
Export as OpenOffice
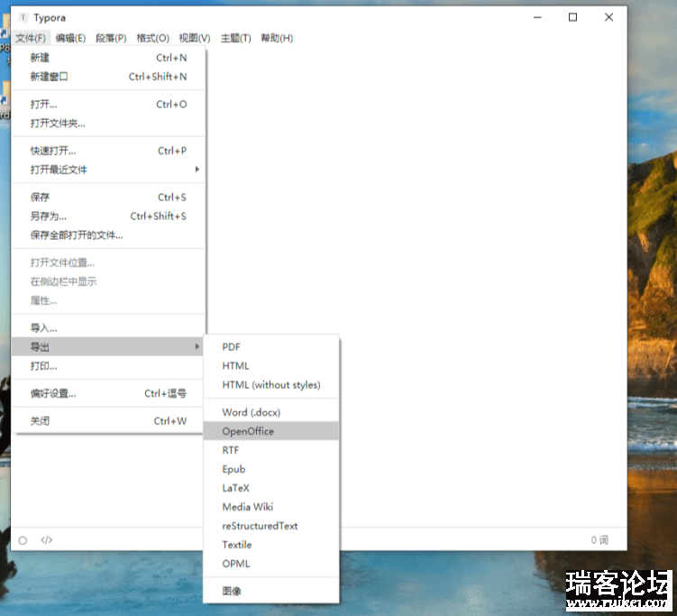[271, 431]
